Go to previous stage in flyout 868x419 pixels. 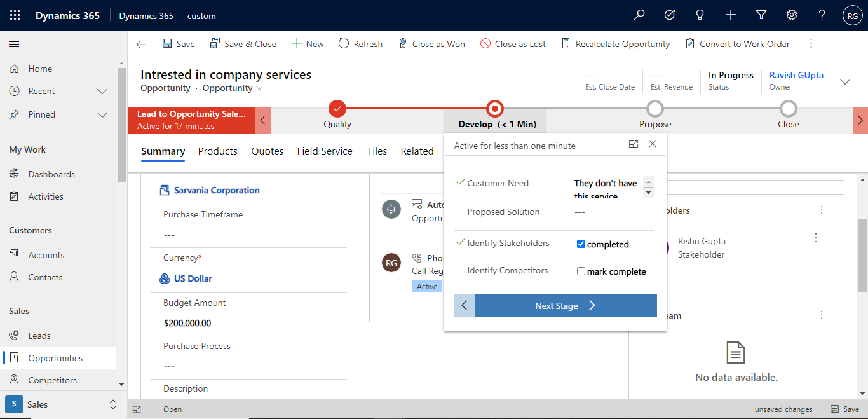464,305
